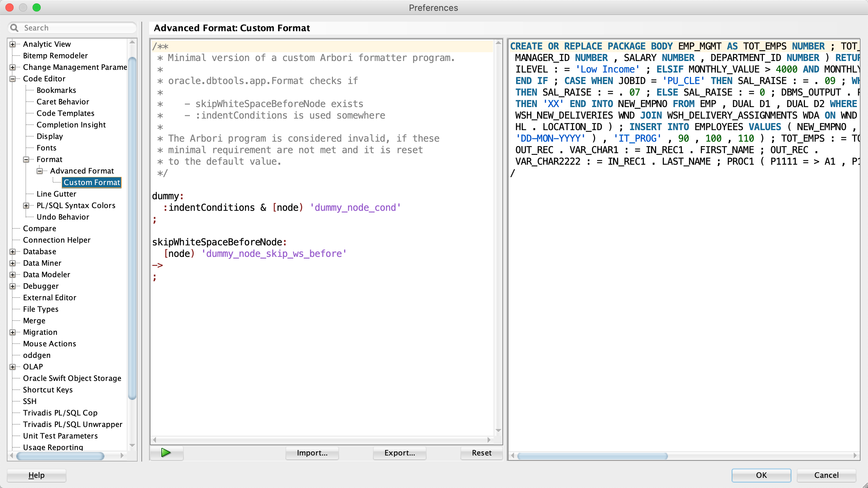The height and width of the screenshot is (488, 868).
Task: Select Code Templates in the tree
Action: [x=65, y=113]
